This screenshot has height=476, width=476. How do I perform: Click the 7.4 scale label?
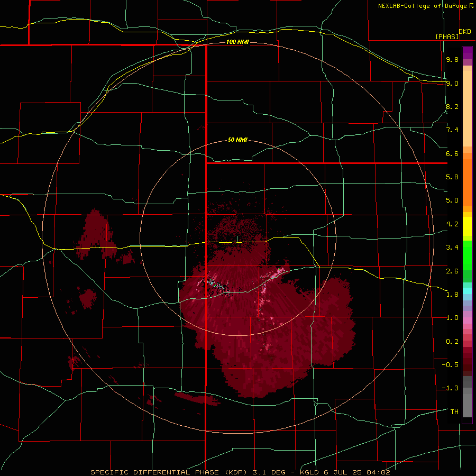[452, 130]
